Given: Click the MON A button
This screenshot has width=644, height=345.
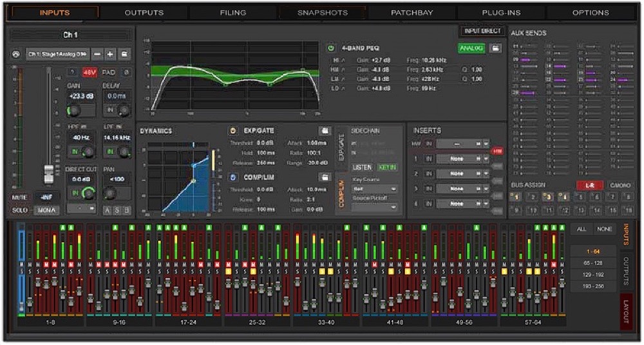Looking at the screenshot, I should 46,210.
